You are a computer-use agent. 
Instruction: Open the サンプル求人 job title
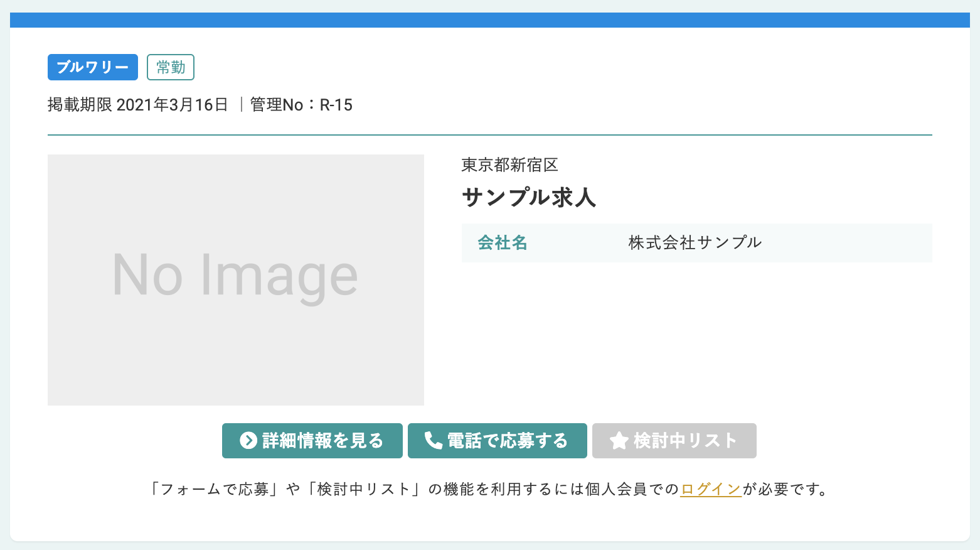click(x=528, y=198)
